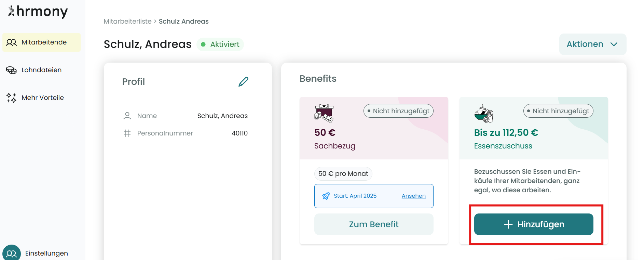Click the Mehr Vorteile sparkle icon

tap(11, 98)
